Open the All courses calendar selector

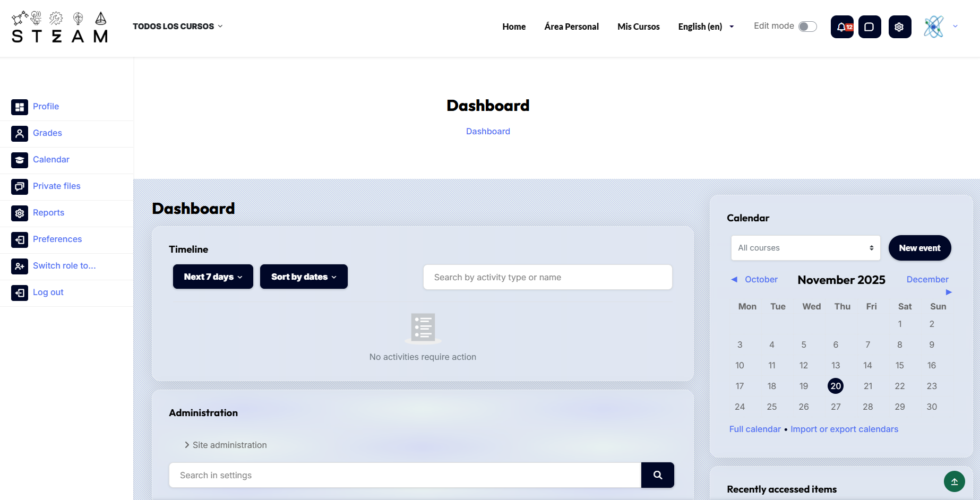tap(805, 248)
